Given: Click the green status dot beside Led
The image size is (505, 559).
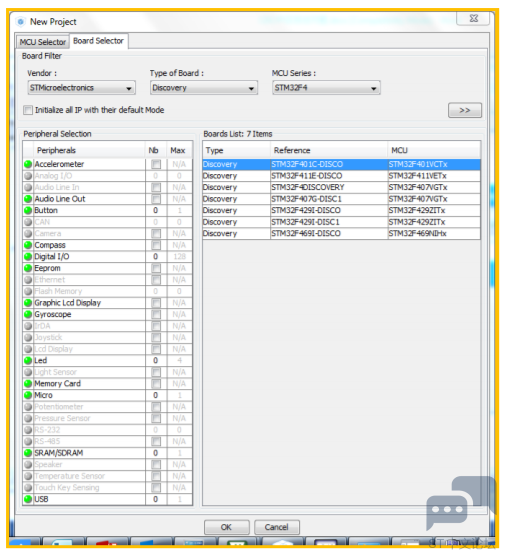Looking at the screenshot, I should click(28, 361).
